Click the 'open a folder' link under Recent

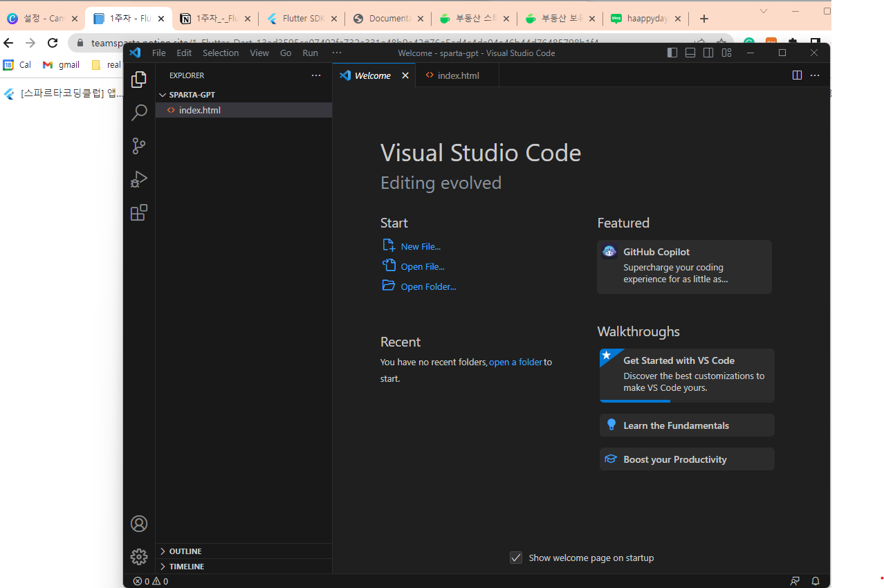[x=515, y=362]
